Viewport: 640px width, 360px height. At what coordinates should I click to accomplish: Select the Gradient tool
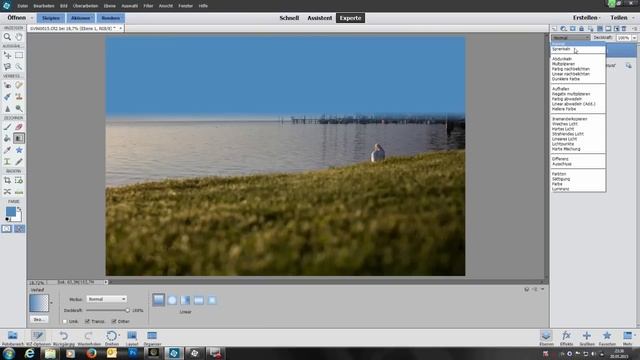point(19,138)
